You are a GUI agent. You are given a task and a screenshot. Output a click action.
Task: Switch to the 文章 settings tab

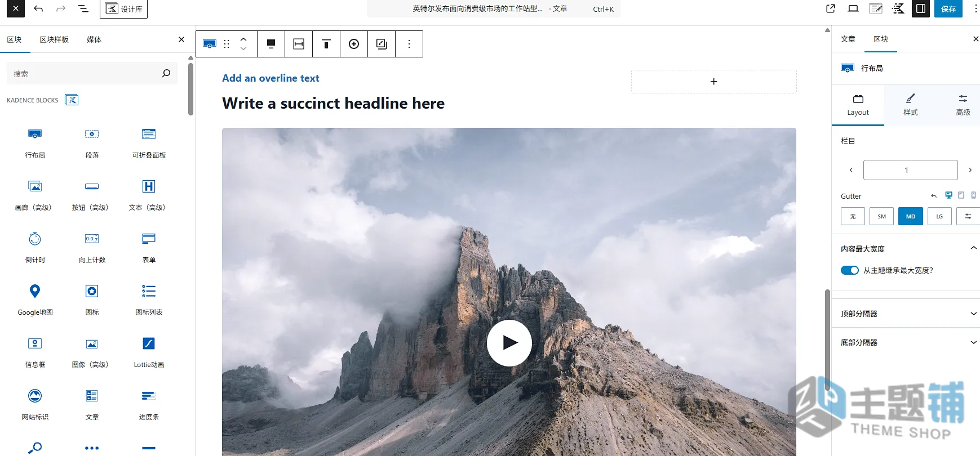coord(848,39)
